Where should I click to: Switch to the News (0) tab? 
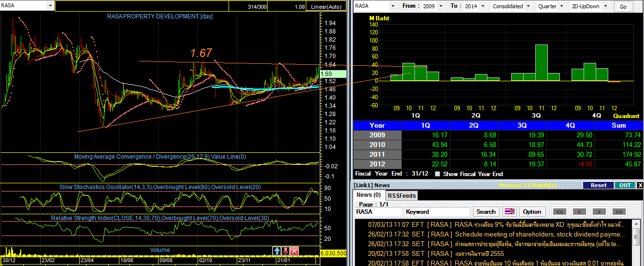369,195
